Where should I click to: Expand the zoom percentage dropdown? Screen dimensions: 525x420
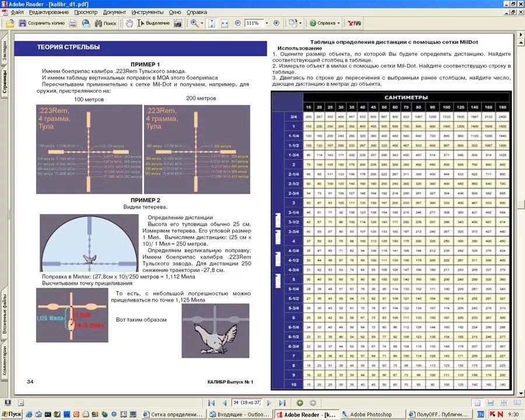(267, 23)
